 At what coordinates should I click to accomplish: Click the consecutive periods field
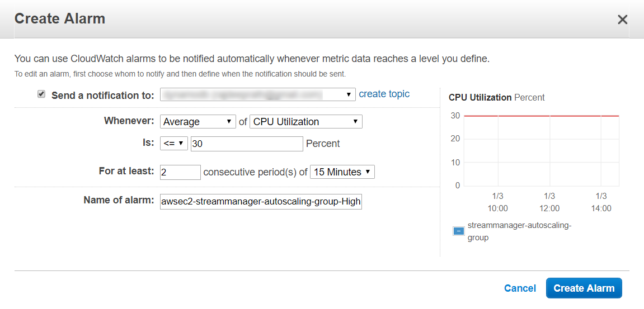(180, 172)
